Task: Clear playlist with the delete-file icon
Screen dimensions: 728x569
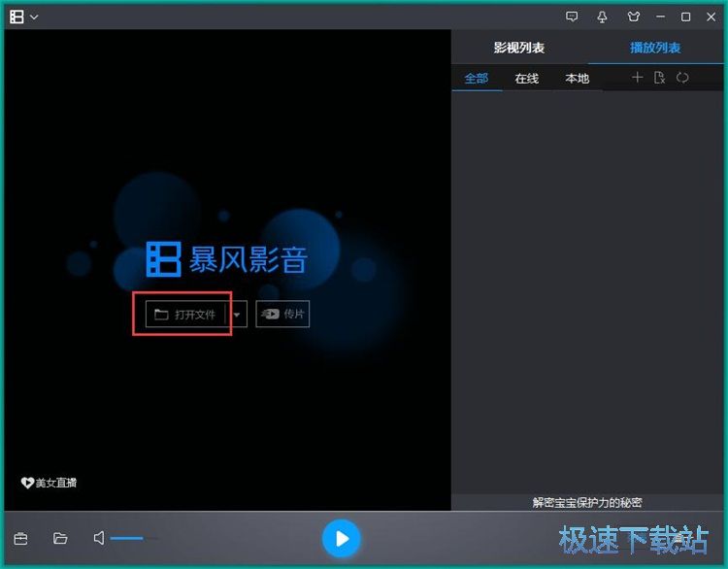Action: tap(659, 77)
